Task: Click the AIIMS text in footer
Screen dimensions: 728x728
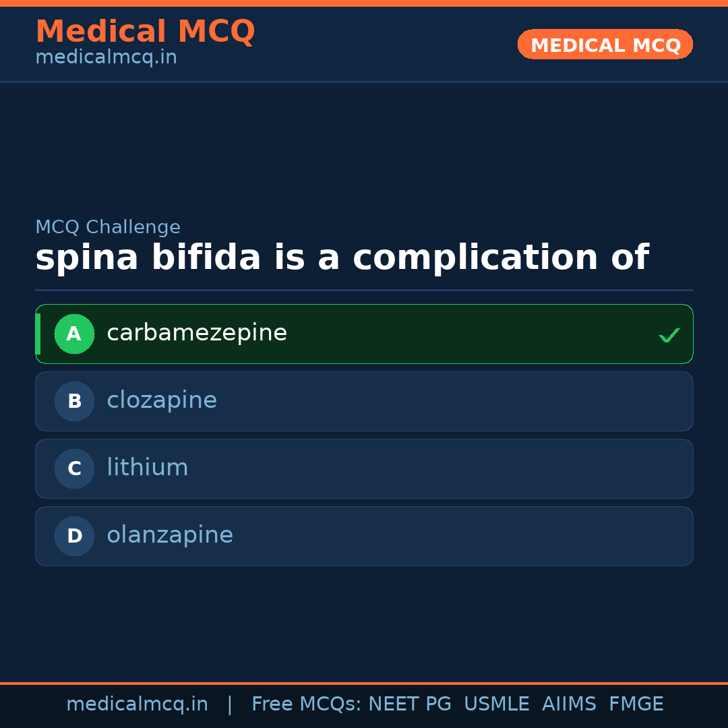Action: [569, 704]
